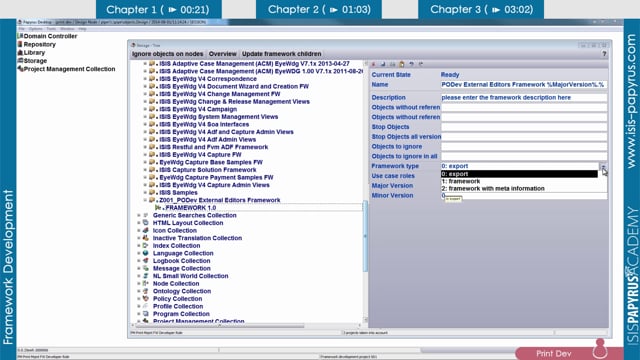Click the Language Collection globe icon

146,253
